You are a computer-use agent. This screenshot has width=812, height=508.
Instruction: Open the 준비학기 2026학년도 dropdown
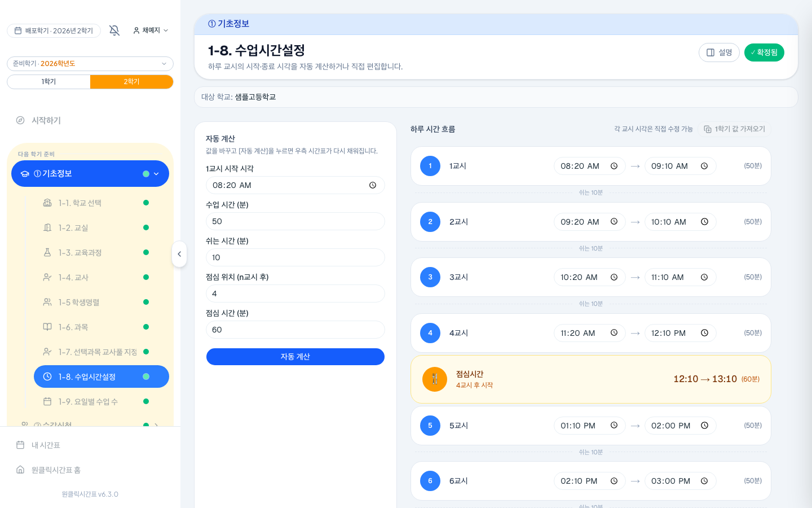[x=90, y=64]
